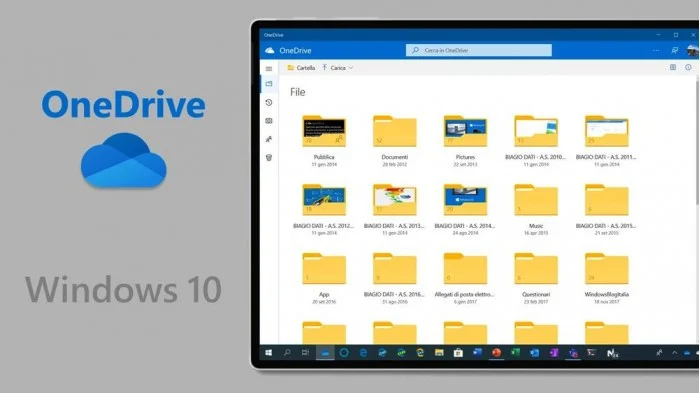The height and width of the screenshot is (393, 700).
Task: Click OneDrive cloud in system tray
Action: pos(687,353)
